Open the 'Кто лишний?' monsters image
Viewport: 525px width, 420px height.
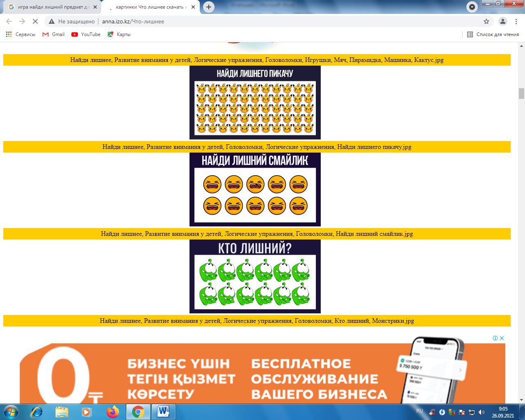point(255,276)
